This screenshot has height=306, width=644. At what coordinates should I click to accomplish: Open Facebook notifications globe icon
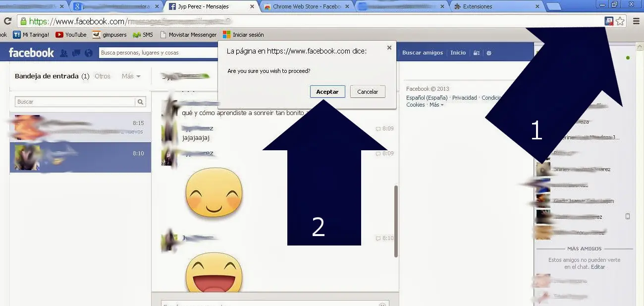89,53
